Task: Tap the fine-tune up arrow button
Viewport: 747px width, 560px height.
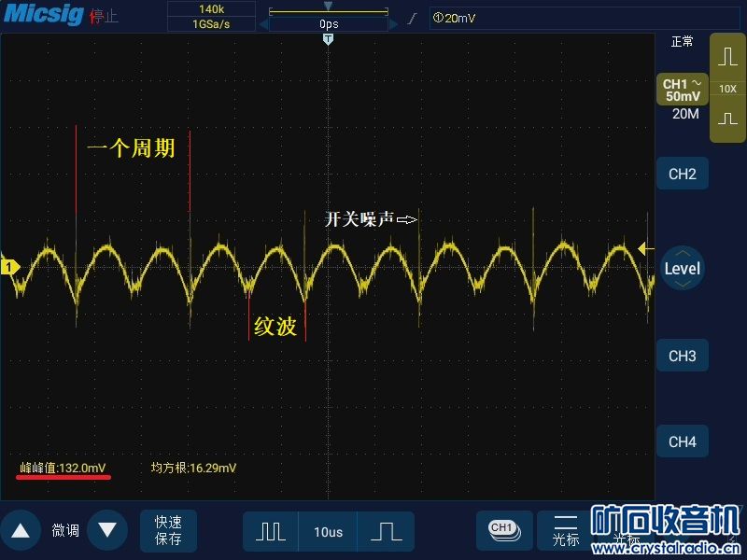Action: click(21, 530)
